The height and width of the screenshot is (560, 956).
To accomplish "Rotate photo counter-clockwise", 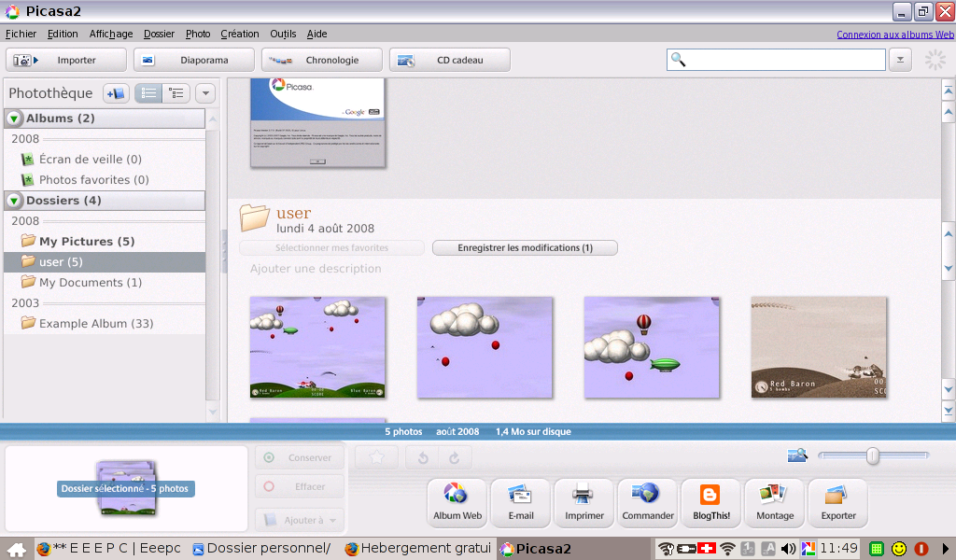I will [423, 457].
